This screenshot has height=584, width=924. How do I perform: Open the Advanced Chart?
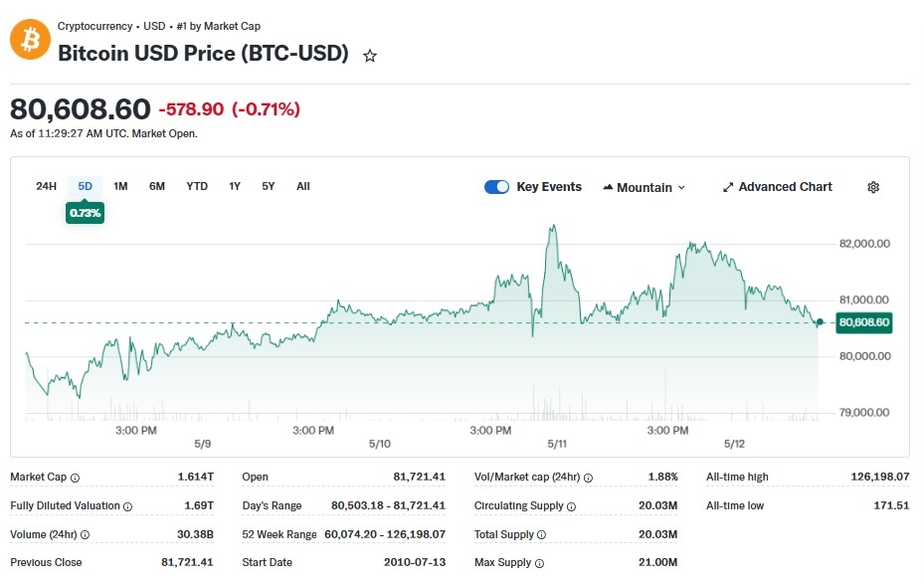777,187
